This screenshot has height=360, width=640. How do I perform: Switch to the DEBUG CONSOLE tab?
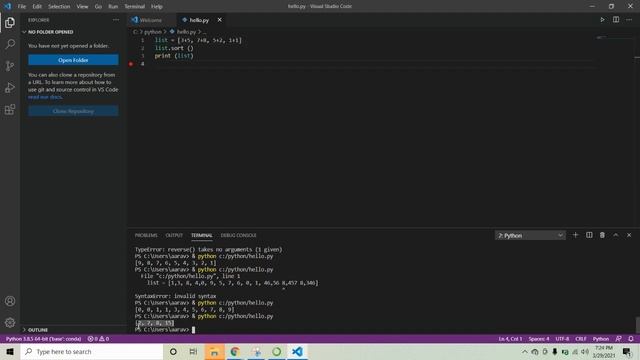(x=238, y=236)
